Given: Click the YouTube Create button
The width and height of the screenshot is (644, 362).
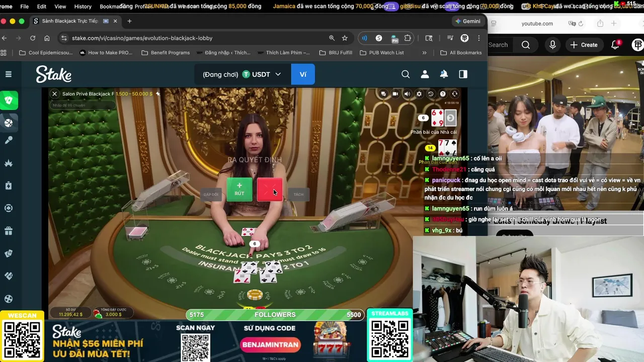Looking at the screenshot, I should coord(584,45).
